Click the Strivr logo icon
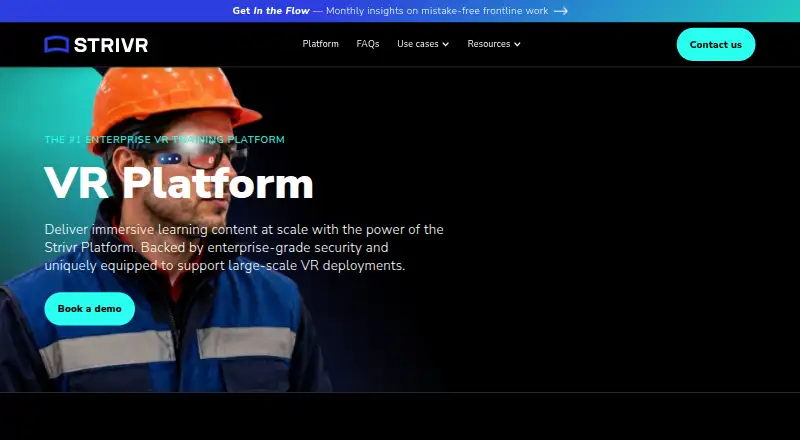This screenshot has height=440, width=800. (56, 44)
